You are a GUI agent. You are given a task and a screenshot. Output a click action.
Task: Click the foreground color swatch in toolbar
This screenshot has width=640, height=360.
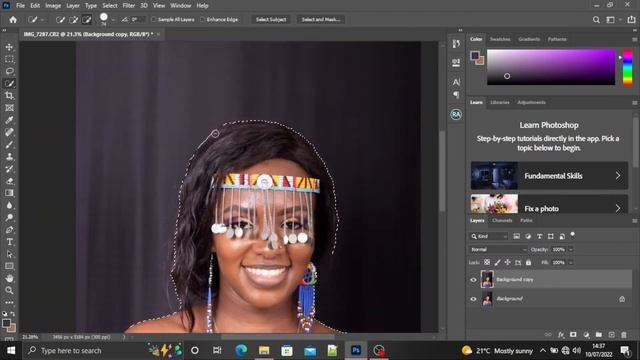pos(6,323)
